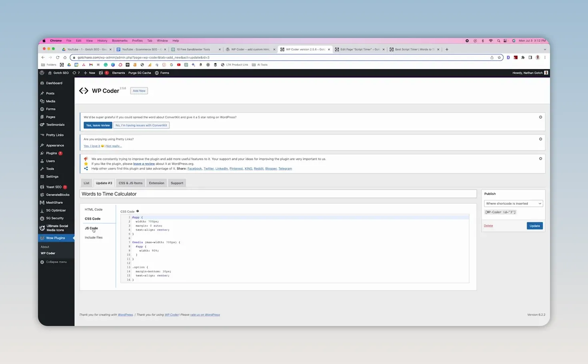Dismiss the Pretty Links notice
The height and width of the screenshot is (364, 588).
(x=540, y=139)
